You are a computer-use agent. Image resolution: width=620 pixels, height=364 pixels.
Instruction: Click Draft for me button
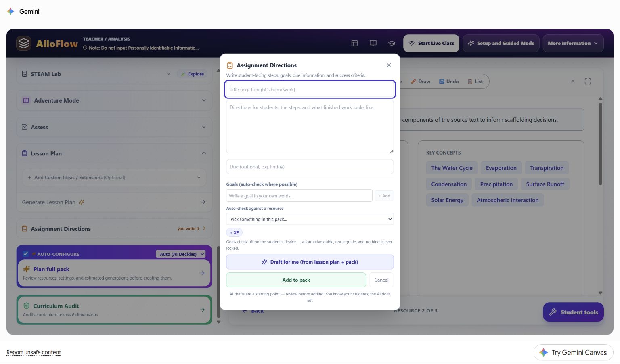[310, 262]
